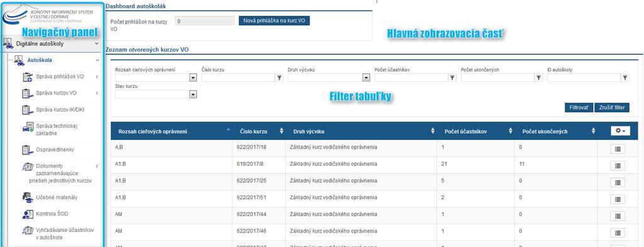Click the Autoškola tree icon

pyautogui.click(x=19, y=60)
